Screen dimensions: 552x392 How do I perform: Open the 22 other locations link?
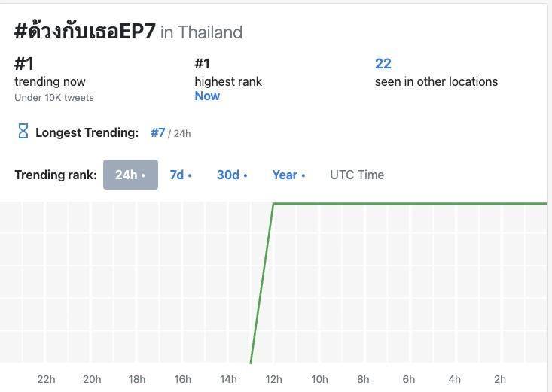(383, 64)
